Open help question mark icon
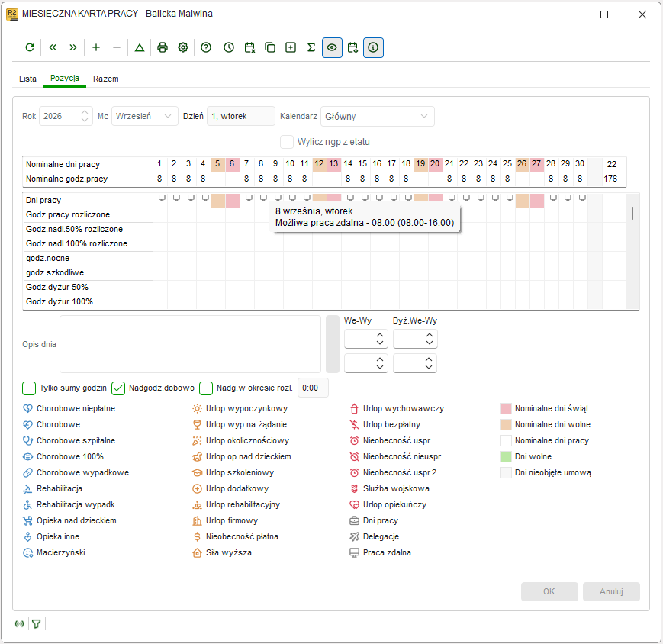This screenshot has height=644, width=663. click(206, 47)
